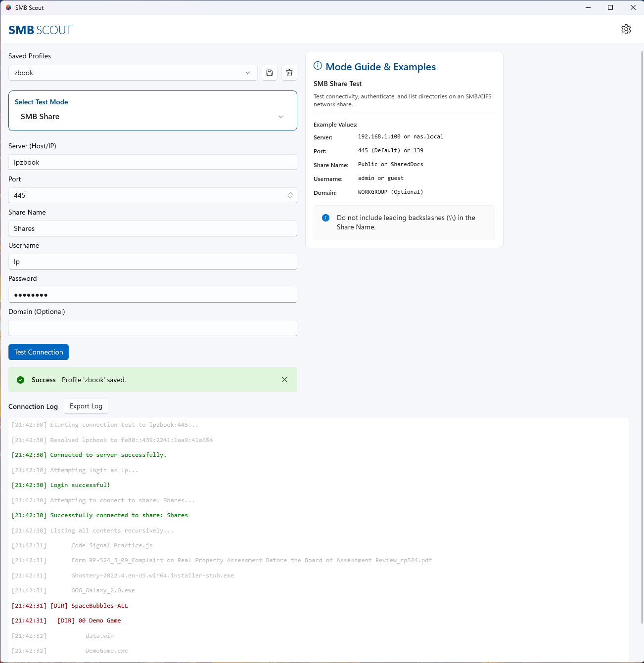Click the log entry for the RP-524 complaint PDF

pos(252,560)
